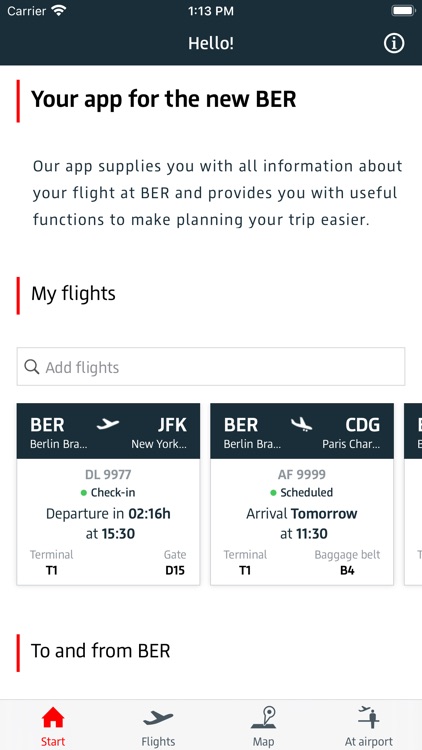Tap the To and from BER heading

[100, 651]
